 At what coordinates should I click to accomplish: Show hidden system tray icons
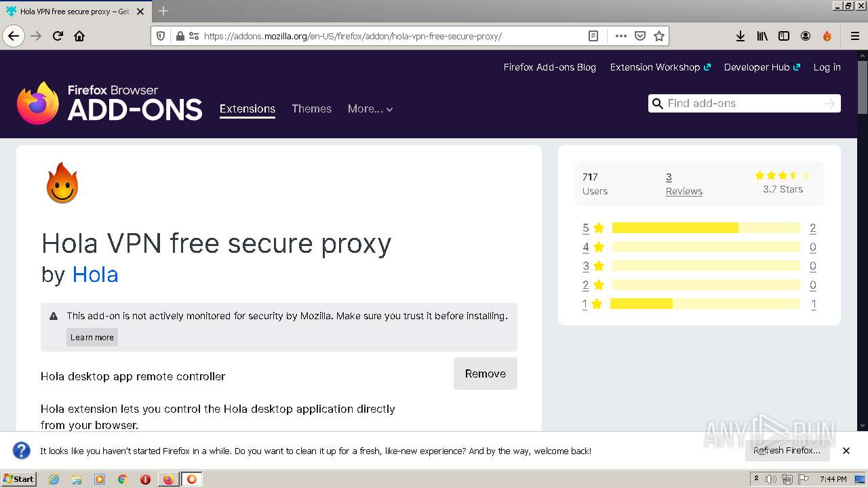757,479
